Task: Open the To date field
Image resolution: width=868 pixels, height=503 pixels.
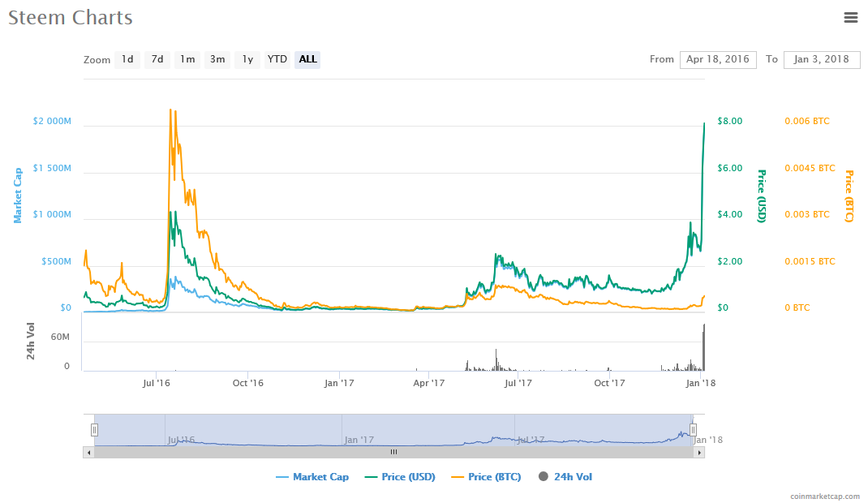Action: (x=821, y=59)
